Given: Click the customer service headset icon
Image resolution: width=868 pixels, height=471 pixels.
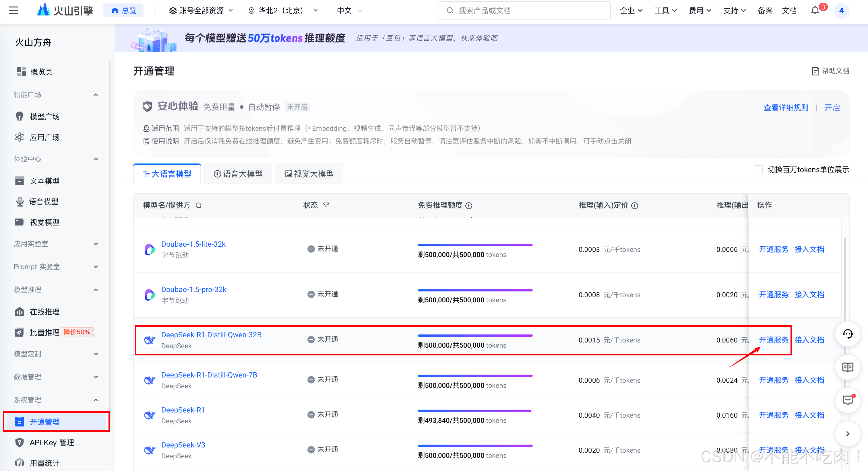Looking at the screenshot, I should point(847,334).
